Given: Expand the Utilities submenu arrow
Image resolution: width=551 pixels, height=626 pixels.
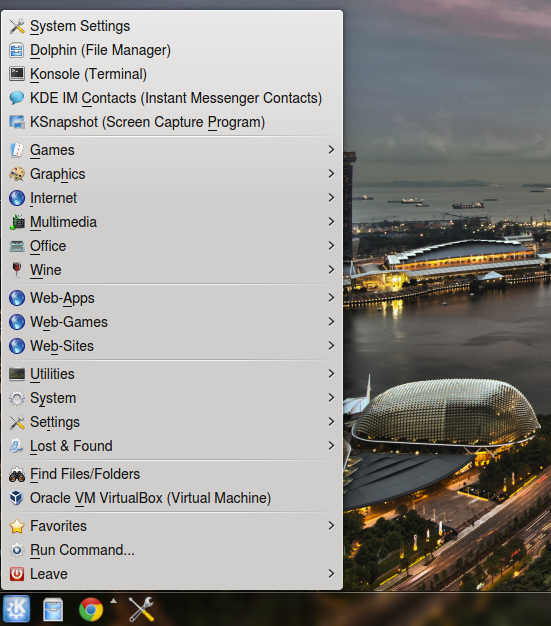Looking at the screenshot, I should pyautogui.click(x=331, y=374).
